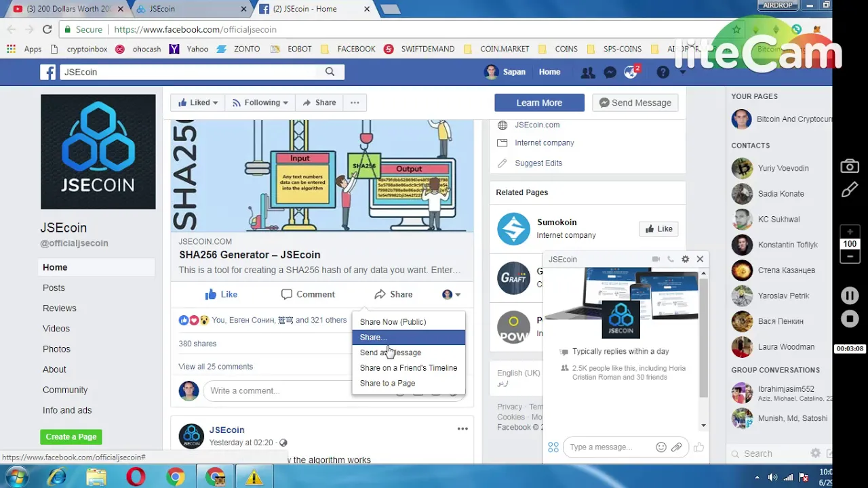868x488 pixels.
Task: Open the SHA256 Generator link preview image
Action: point(322,176)
